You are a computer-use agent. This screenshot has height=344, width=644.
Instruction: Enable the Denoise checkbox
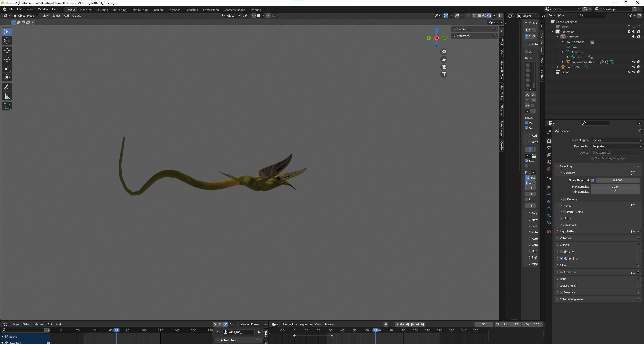click(565, 199)
